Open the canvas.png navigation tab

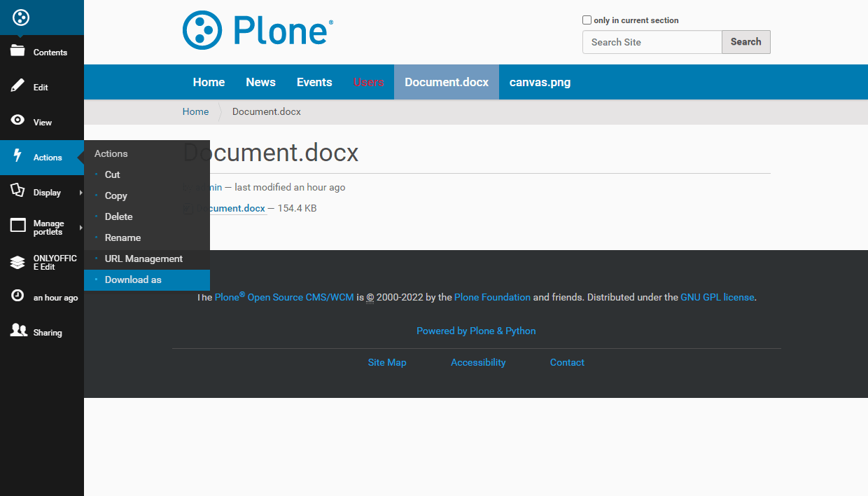(x=540, y=83)
